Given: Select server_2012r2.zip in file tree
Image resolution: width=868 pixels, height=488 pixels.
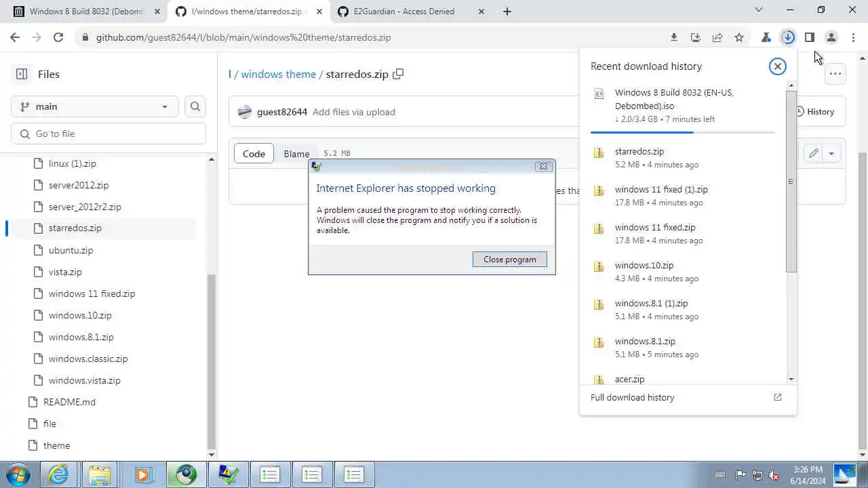Looking at the screenshot, I should coord(85,207).
